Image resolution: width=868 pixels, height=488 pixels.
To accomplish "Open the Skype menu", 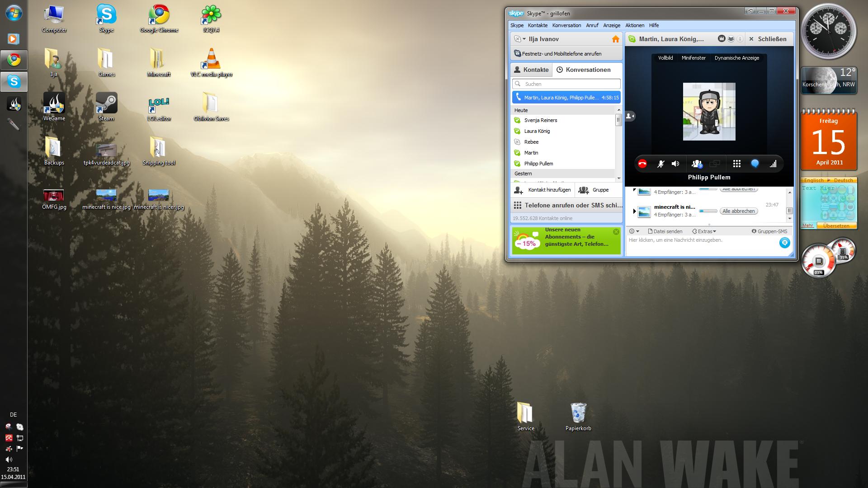I will tap(517, 25).
